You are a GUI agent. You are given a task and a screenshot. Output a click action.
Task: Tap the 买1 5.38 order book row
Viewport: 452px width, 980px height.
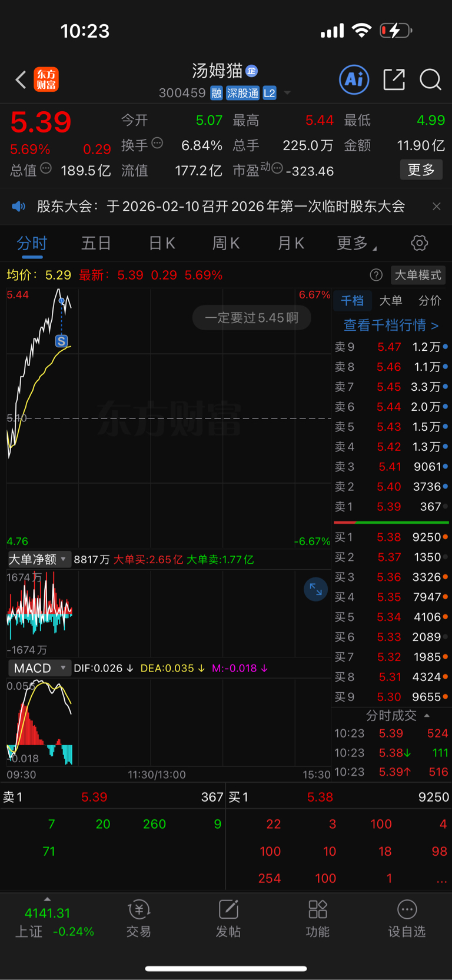coord(391,537)
